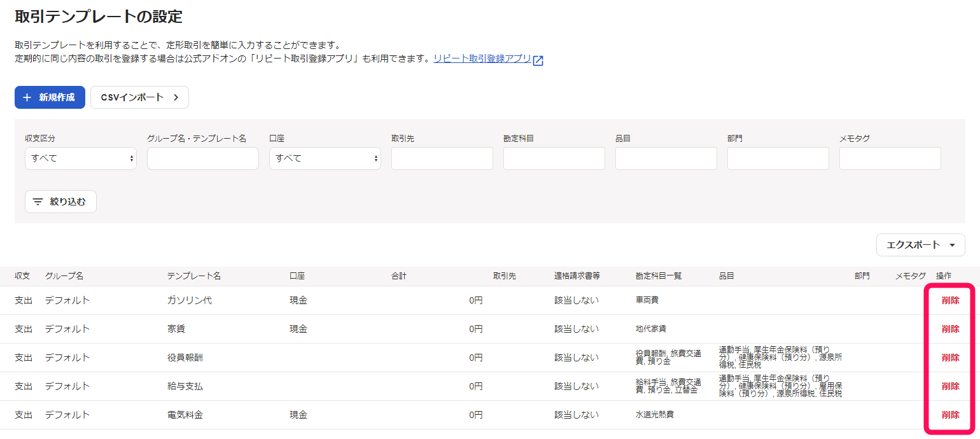Click 現金 in the ガソリン代 row
Viewport: 980px width, 439px height.
[x=298, y=300]
